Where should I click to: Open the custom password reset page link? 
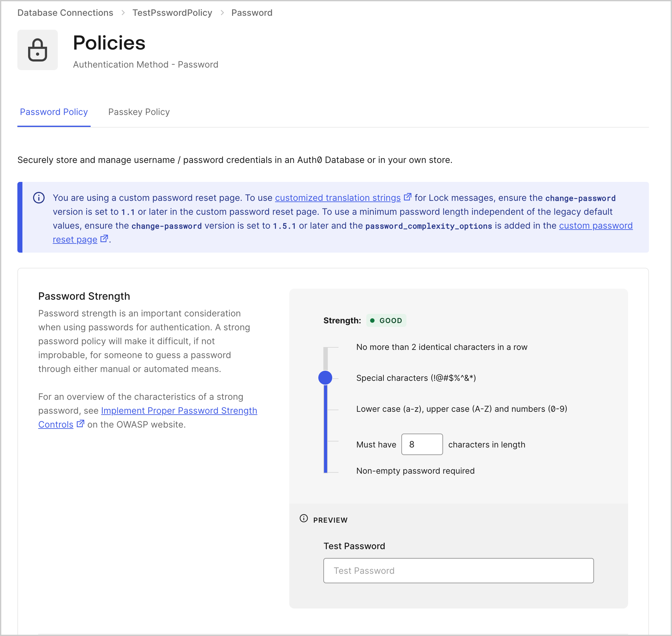(x=595, y=226)
